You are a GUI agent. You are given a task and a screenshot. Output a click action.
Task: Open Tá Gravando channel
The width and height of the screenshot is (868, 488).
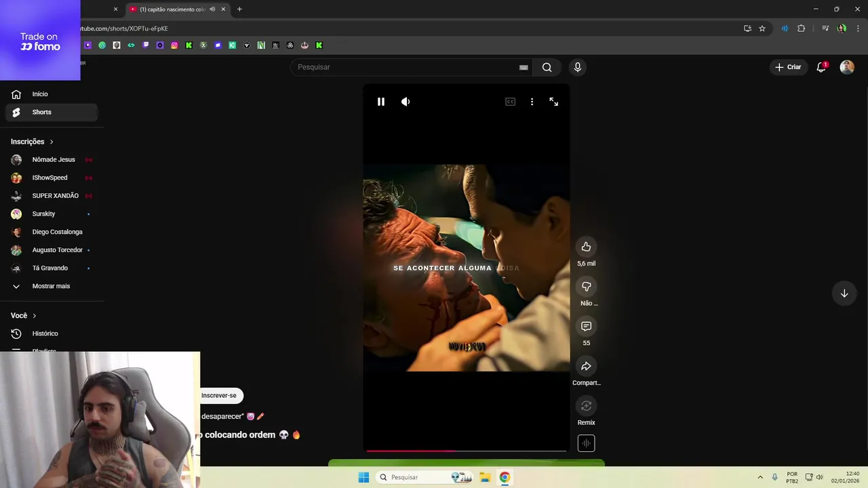(52, 268)
